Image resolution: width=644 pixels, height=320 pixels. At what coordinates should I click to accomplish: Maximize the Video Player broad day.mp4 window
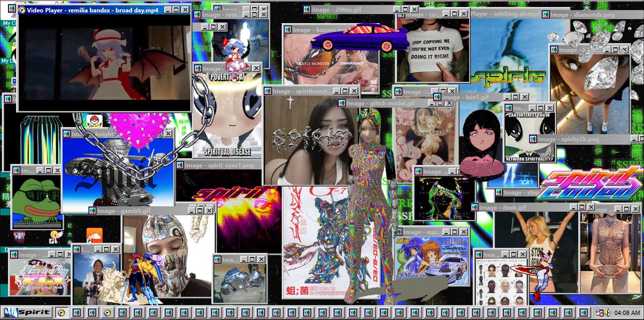[x=177, y=10]
